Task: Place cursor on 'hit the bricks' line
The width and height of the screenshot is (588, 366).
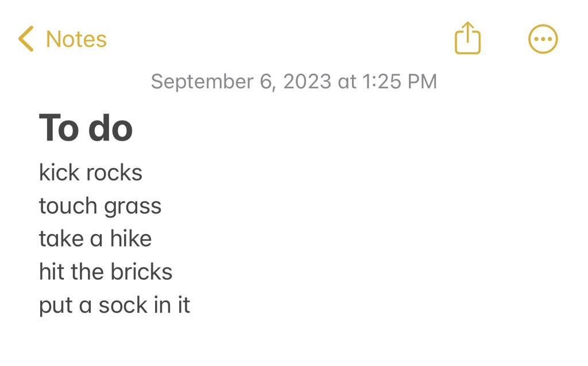Action: point(106,271)
